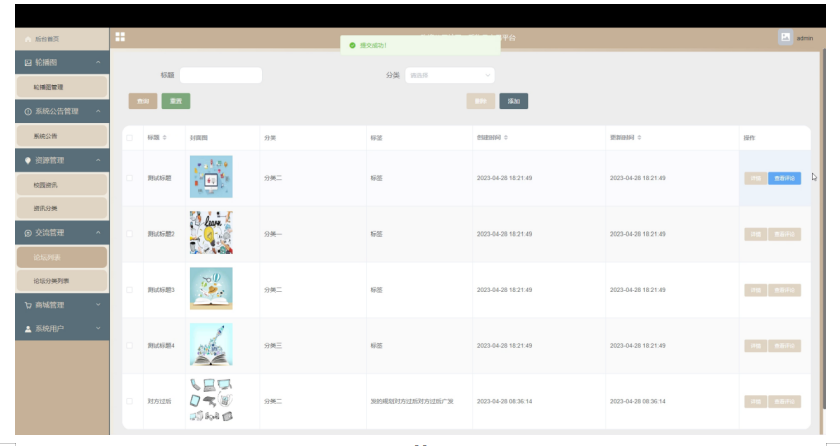Viewport: 840px width, 446px height.
Task: Click the info circle icon beside 系统公告管理
Action: [28, 111]
